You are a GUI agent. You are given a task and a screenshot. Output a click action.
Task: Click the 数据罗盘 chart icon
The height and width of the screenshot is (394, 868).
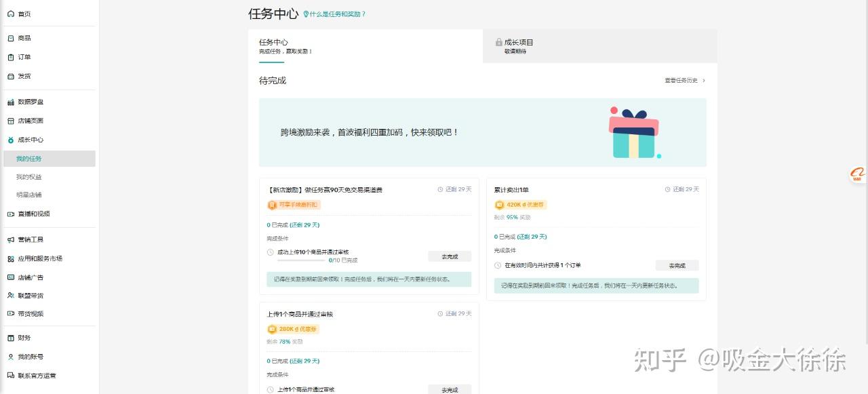pyautogui.click(x=11, y=102)
